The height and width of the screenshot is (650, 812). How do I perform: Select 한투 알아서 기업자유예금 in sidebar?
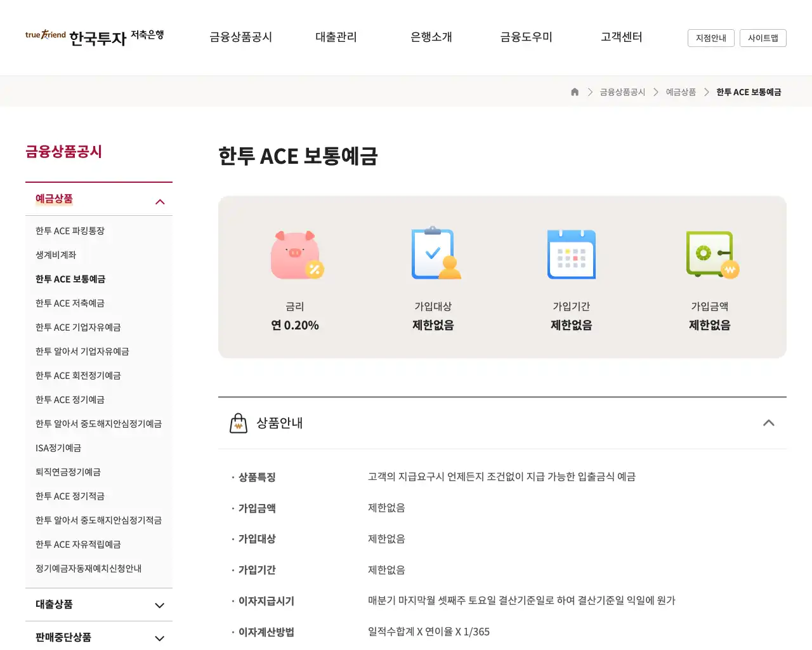pyautogui.click(x=82, y=352)
